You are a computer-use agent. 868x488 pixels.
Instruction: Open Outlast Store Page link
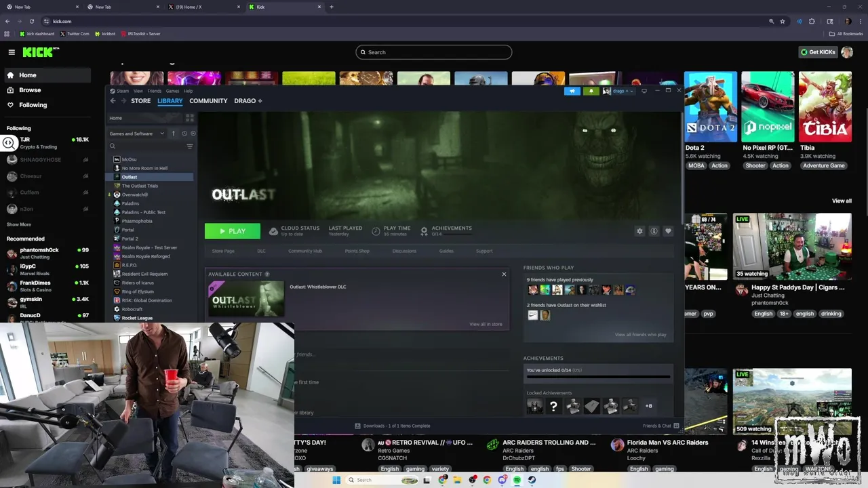click(x=223, y=251)
